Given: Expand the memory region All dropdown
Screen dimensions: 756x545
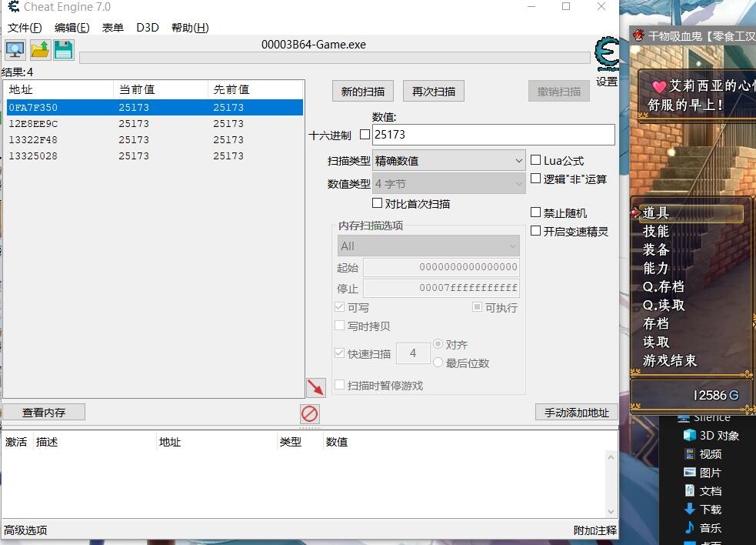Looking at the screenshot, I should click(x=428, y=246).
